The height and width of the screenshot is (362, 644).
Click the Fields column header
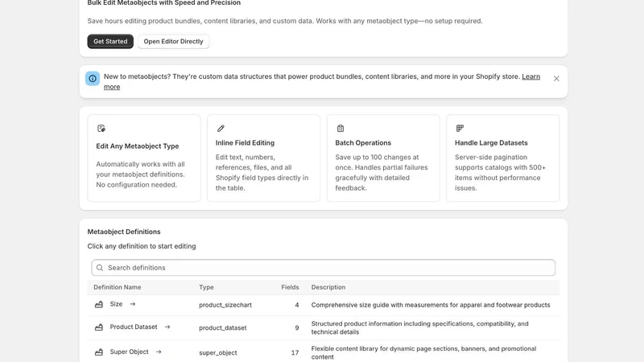290,287
